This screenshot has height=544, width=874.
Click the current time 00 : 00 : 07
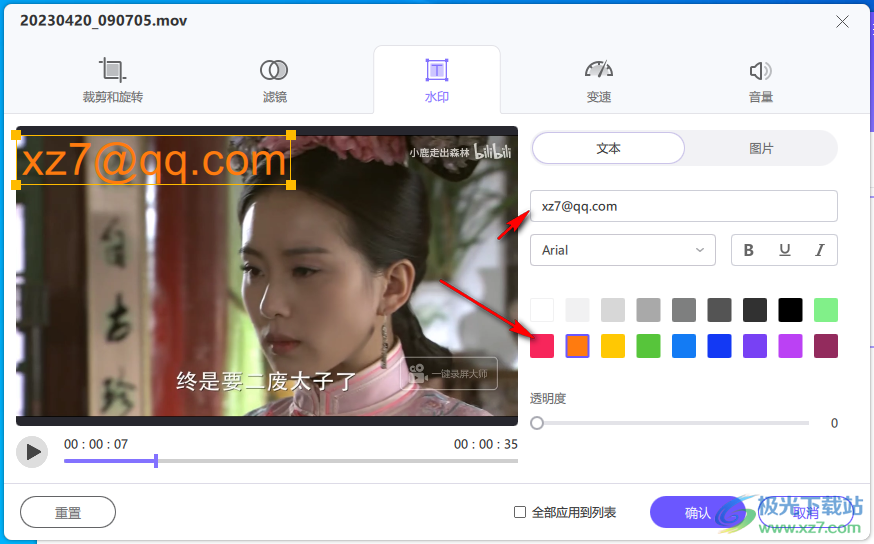point(96,444)
